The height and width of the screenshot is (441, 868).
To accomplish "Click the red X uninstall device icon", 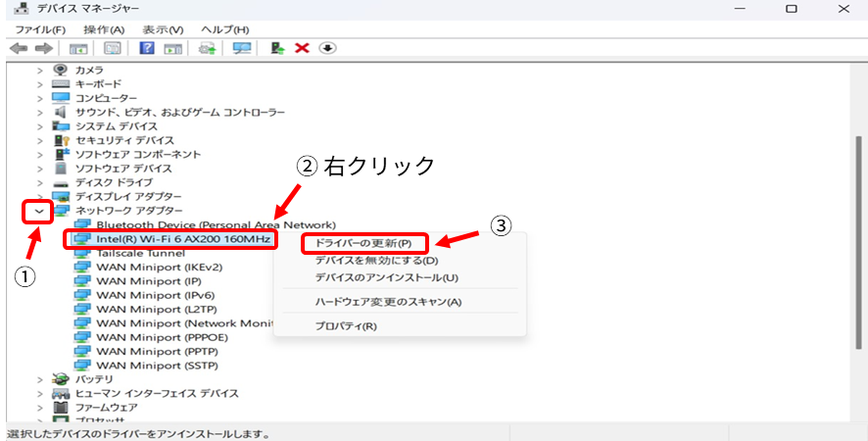I will click(303, 48).
